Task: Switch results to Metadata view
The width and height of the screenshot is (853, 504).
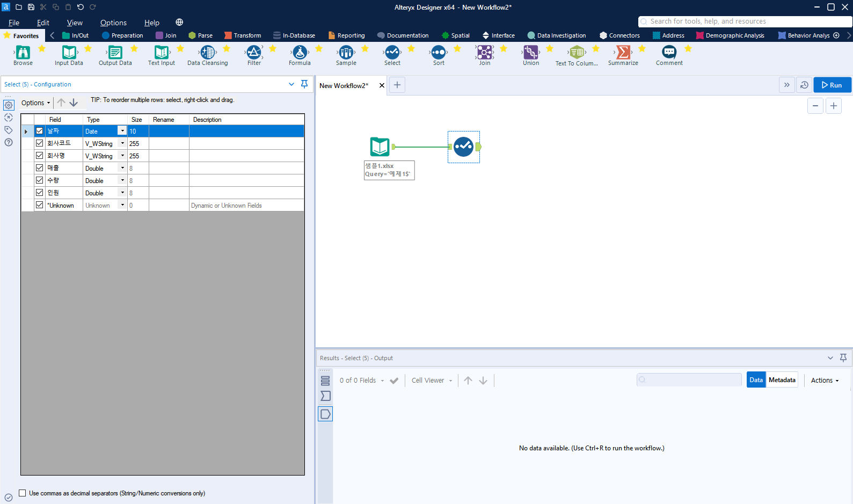Action: point(782,380)
